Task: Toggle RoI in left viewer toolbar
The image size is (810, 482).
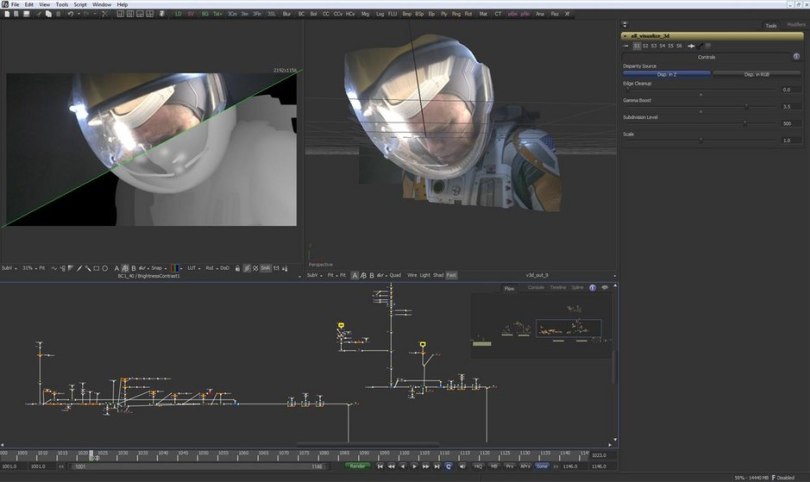Action: (x=210, y=268)
